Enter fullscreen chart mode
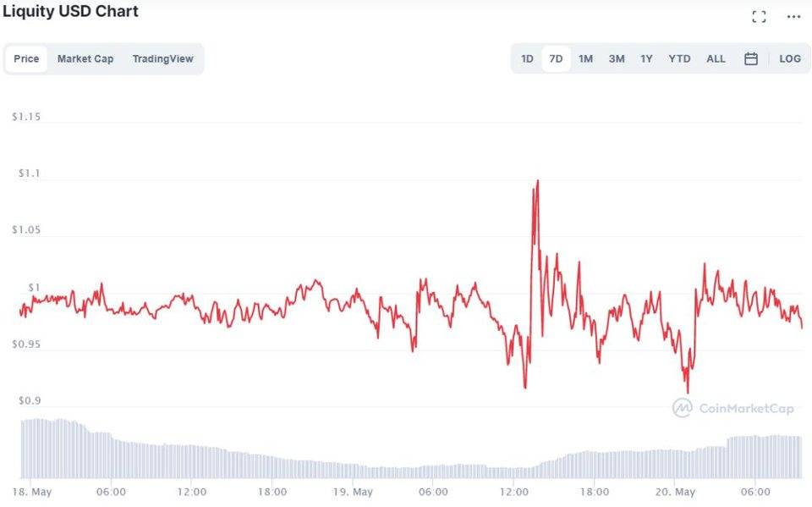The height and width of the screenshot is (507, 812). (x=759, y=17)
